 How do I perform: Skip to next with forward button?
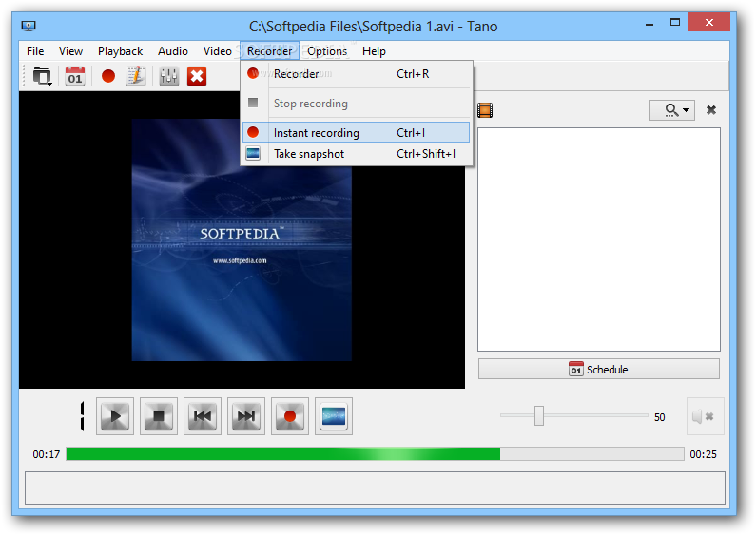pos(246,416)
